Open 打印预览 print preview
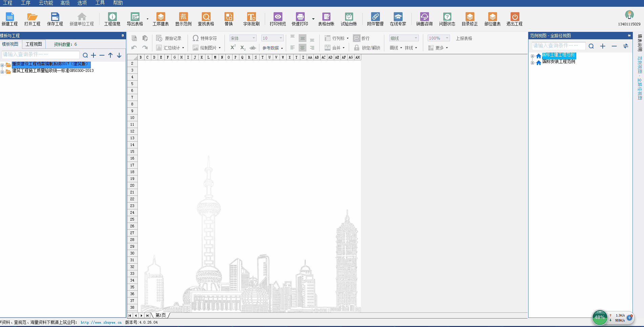Image resolution: width=644 pixels, height=327 pixels. click(278, 19)
